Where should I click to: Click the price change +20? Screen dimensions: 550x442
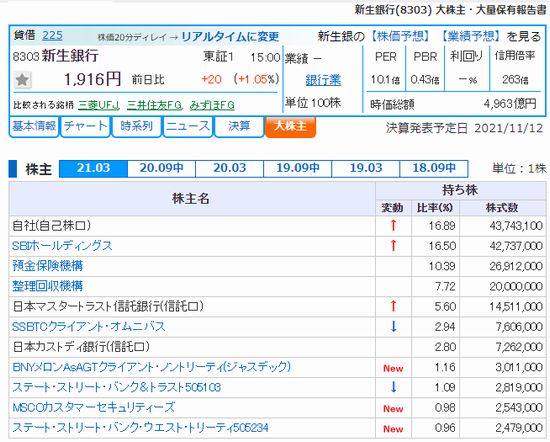tap(212, 79)
